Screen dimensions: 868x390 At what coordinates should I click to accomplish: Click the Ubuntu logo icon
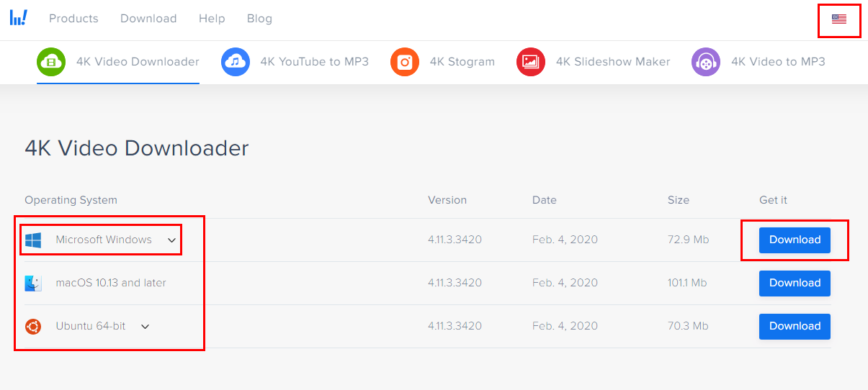point(33,327)
